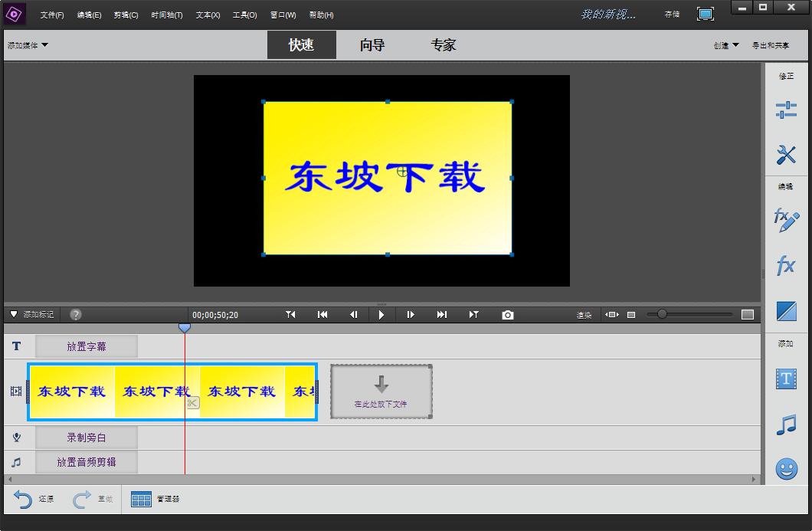
Task: Launch the 管理器 organizer grid icon
Action: [141, 499]
